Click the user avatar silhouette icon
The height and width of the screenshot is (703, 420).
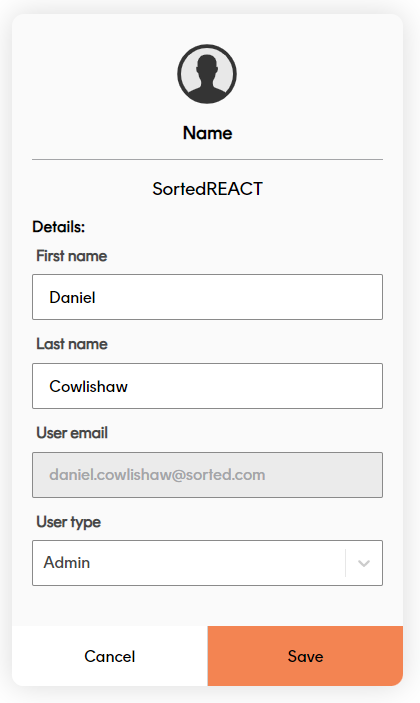point(207,74)
